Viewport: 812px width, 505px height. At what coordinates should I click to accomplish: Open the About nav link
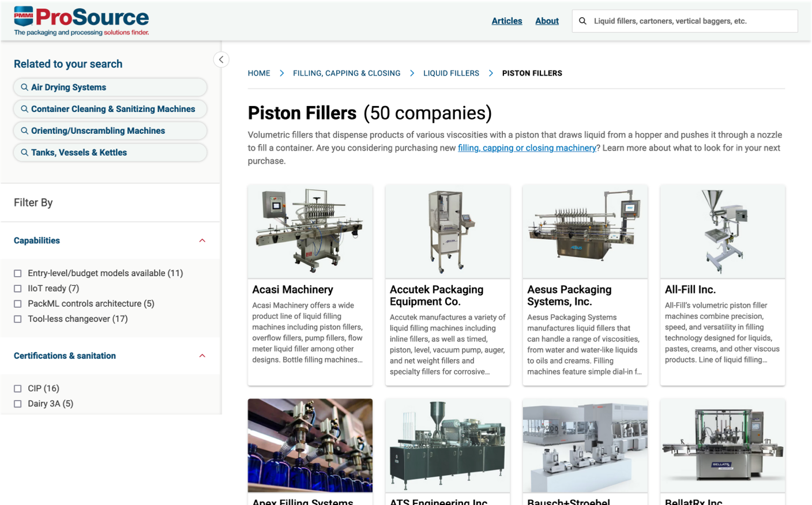(547, 21)
